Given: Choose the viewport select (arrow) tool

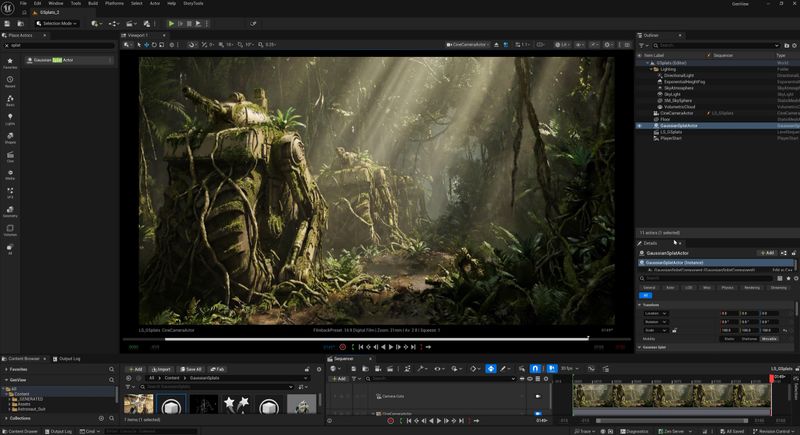Looking at the screenshot, I should point(139,45).
